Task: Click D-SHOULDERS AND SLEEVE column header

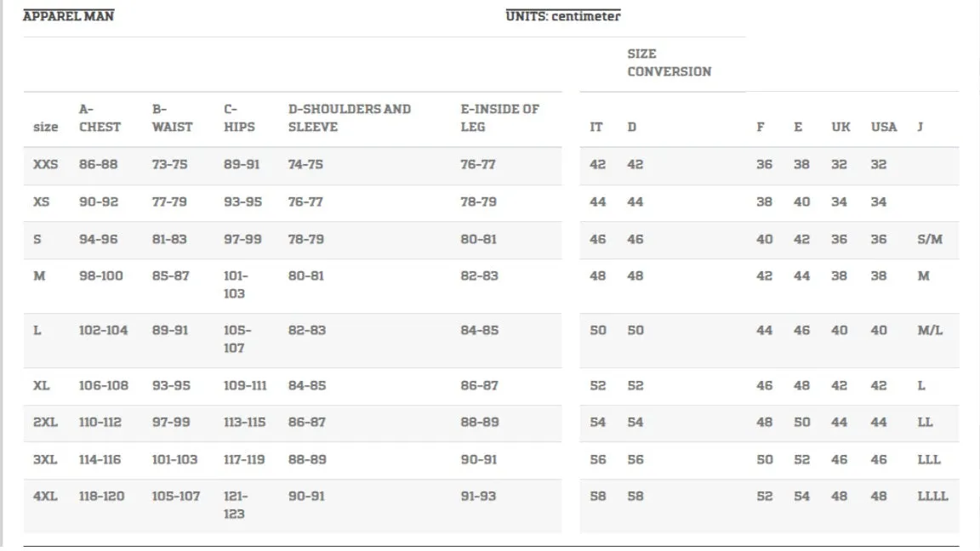Action: (x=350, y=118)
